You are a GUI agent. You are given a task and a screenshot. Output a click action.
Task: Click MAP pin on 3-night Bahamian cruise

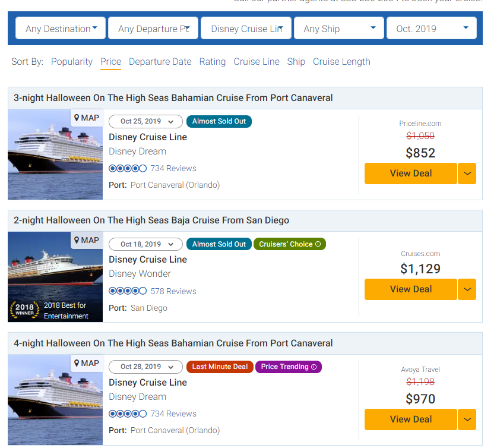point(87,118)
